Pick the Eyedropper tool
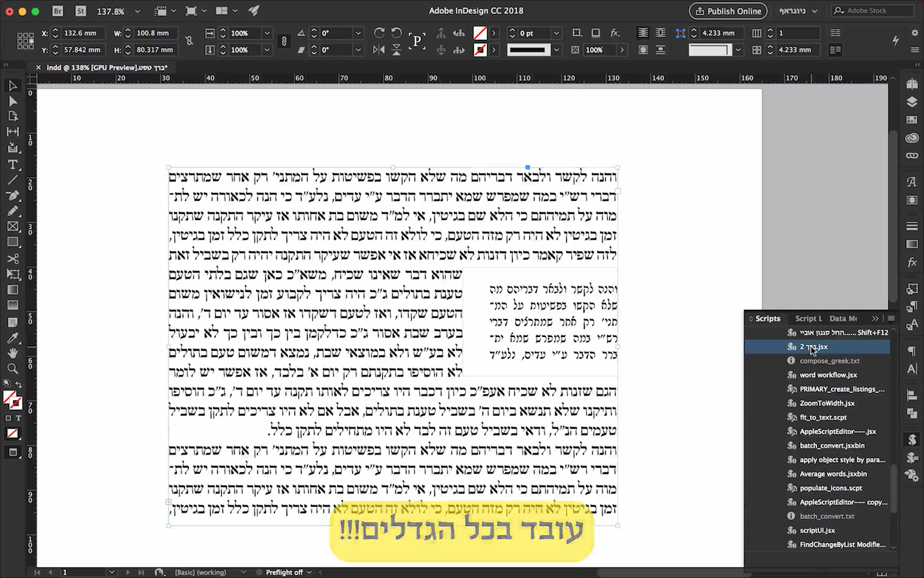 [x=12, y=338]
